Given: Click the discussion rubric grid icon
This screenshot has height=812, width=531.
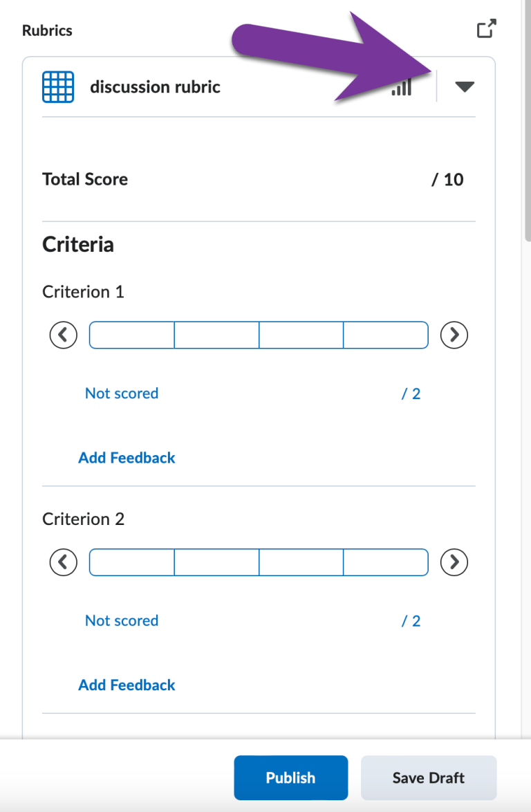Looking at the screenshot, I should pyautogui.click(x=57, y=86).
